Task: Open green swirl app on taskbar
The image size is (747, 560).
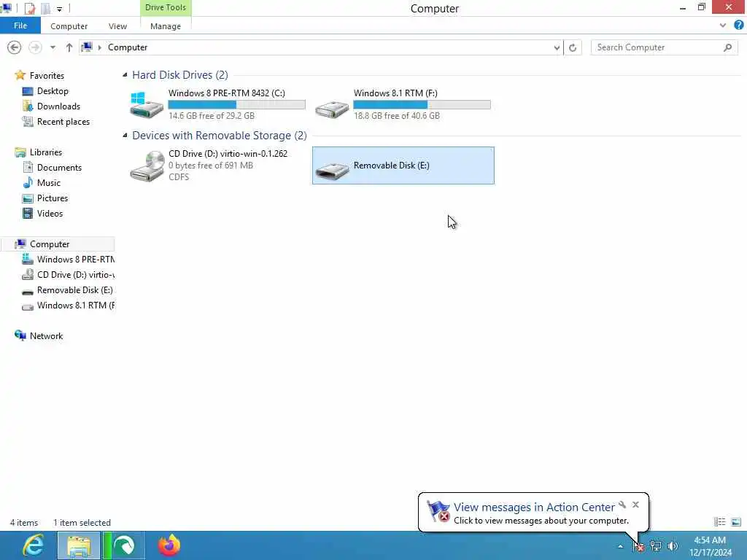Action: pos(124,545)
